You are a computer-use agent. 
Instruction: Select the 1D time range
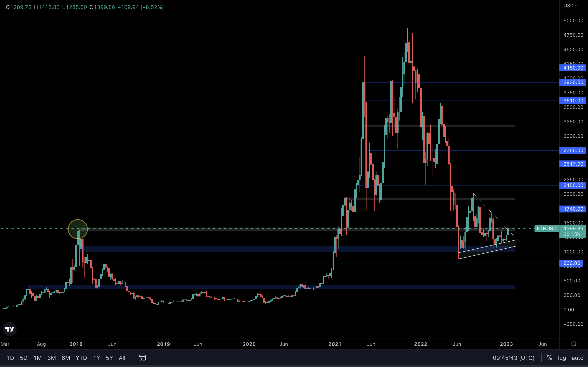10,358
